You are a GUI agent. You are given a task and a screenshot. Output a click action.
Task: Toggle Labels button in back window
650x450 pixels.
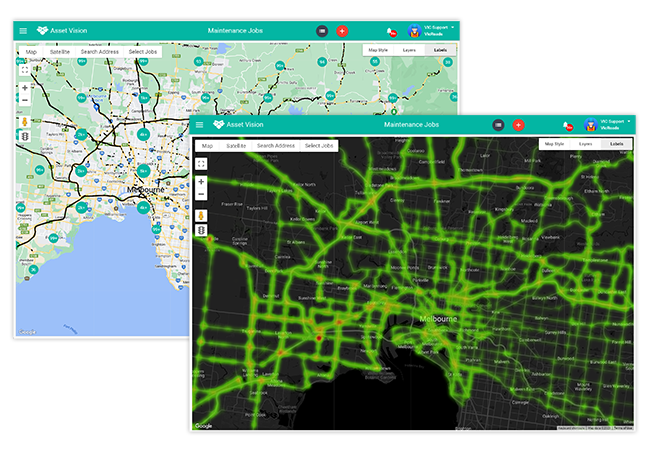coord(440,50)
